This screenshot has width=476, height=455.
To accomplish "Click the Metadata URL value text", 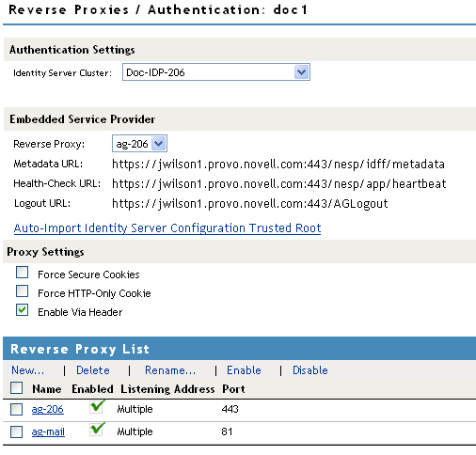I will tap(278, 165).
